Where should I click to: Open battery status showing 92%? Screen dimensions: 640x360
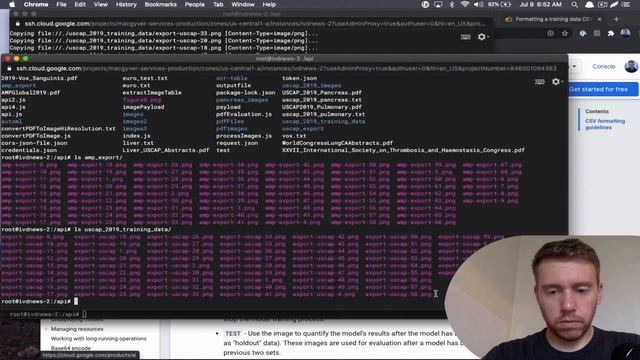click(499, 4)
